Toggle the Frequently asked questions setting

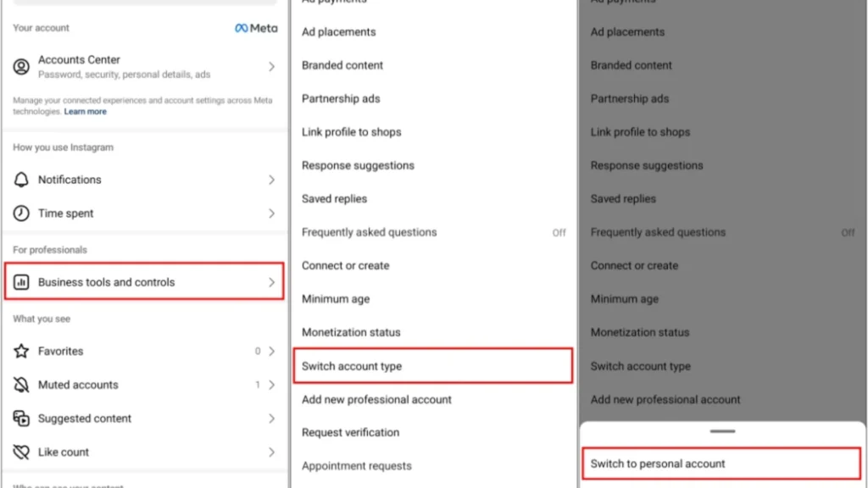(x=559, y=232)
